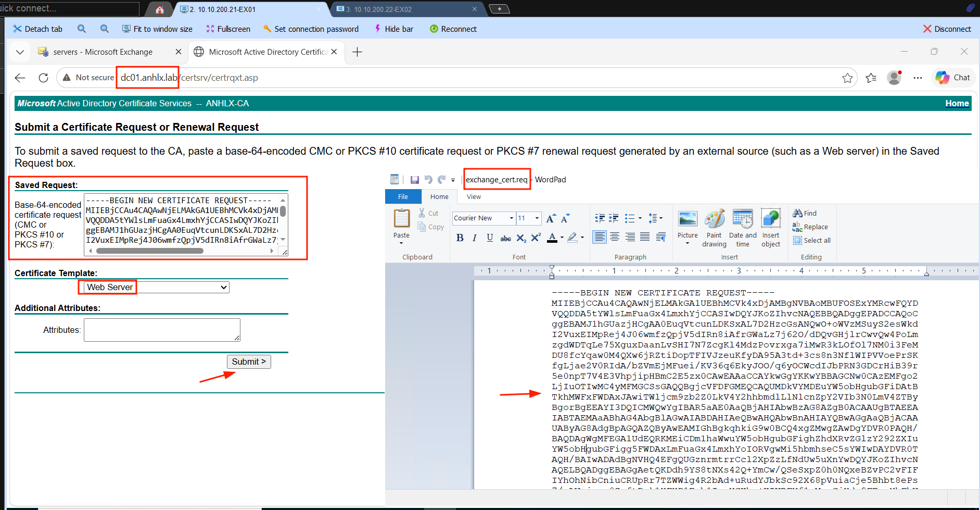Screen dimensions: 980x510
Task: Redo the last WordPad action
Action: pyautogui.click(x=441, y=180)
